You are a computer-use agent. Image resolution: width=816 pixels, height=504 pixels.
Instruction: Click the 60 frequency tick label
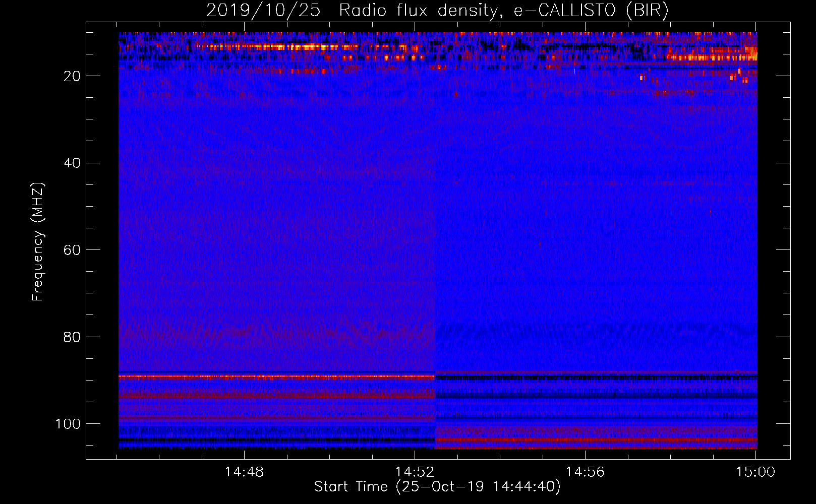[72, 250]
